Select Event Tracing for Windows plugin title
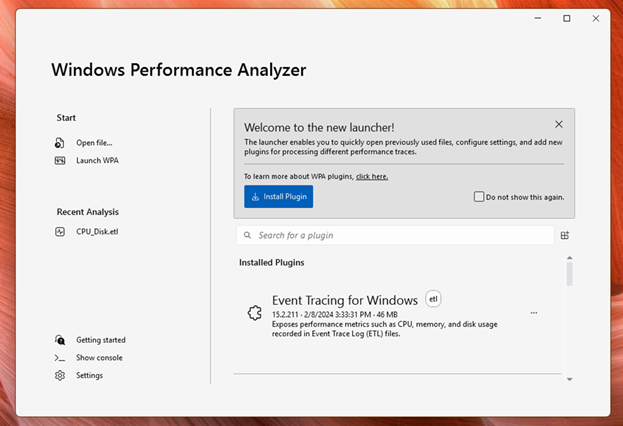623x426 pixels. (345, 300)
